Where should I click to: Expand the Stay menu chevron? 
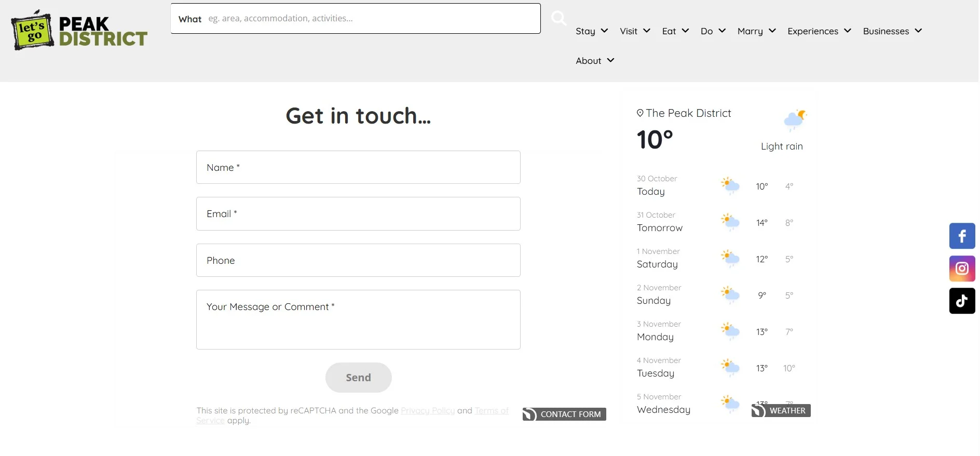point(604,31)
